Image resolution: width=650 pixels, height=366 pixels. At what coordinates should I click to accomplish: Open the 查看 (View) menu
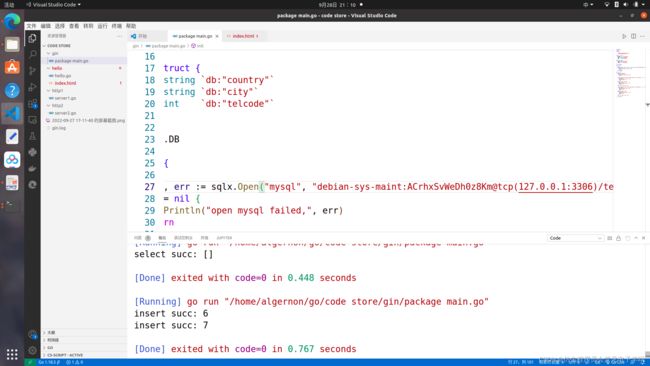coord(74,26)
